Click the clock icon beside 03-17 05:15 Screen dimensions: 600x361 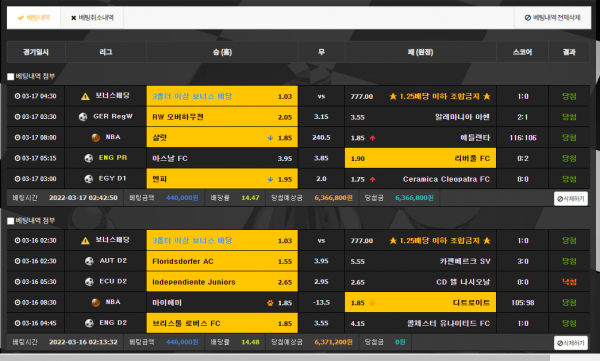[x=18, y=158]
